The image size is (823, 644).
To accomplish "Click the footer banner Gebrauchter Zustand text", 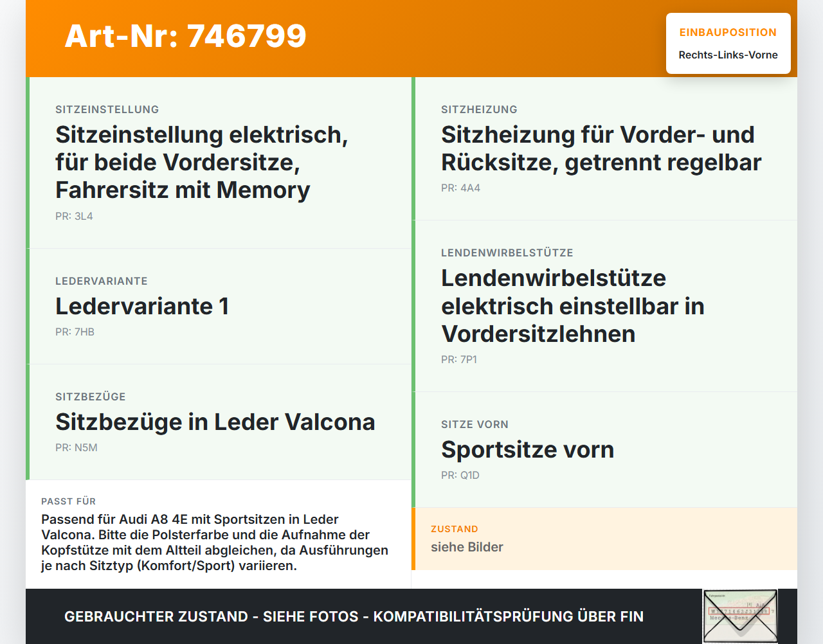I will point(354,616).
